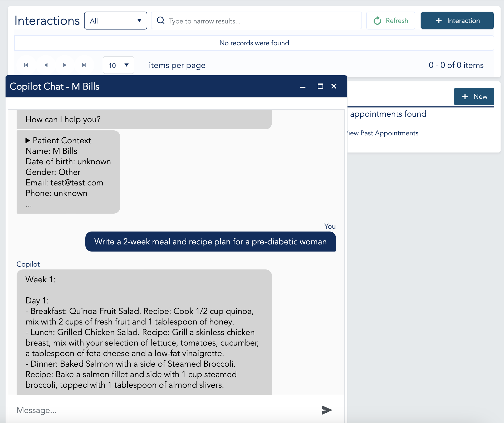Open the items per page dropdown
Screen dimensions: 504x423
118,65
